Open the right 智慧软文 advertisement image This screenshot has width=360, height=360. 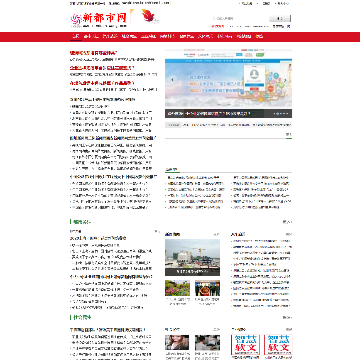(x=278, y=345)
